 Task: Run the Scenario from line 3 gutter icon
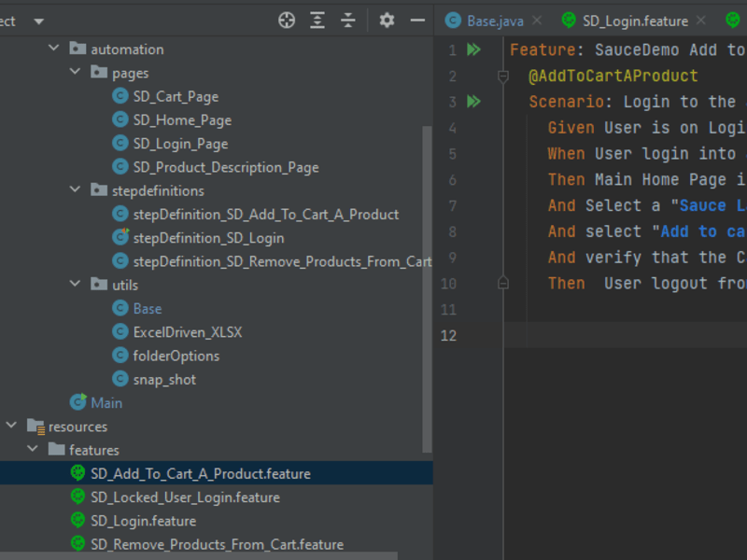(474, 102)
